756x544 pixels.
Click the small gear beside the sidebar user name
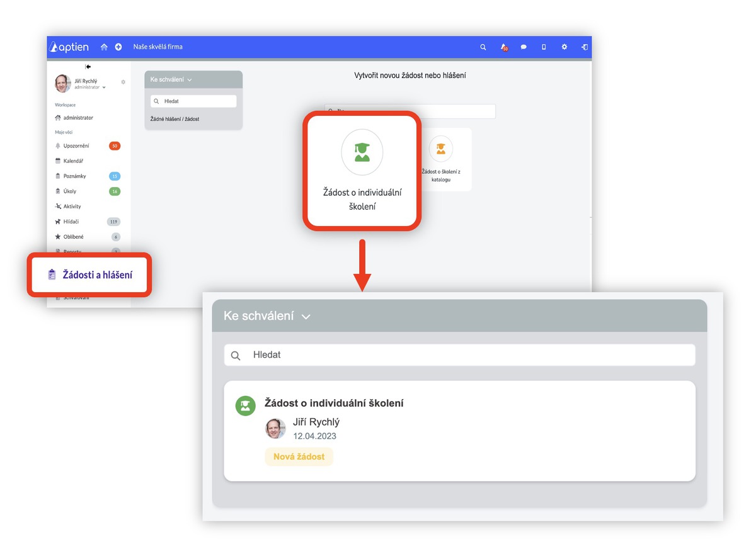pyautogui.click(x=123, y=82)
